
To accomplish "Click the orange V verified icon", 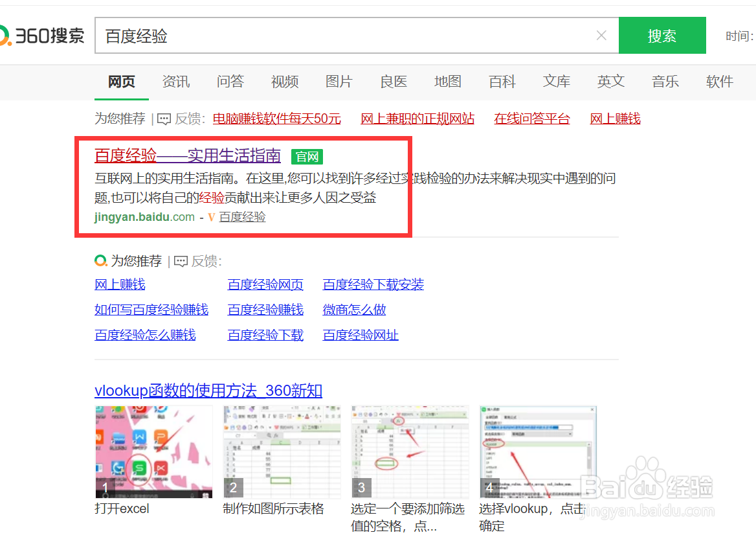I will (x=211, y=218).
